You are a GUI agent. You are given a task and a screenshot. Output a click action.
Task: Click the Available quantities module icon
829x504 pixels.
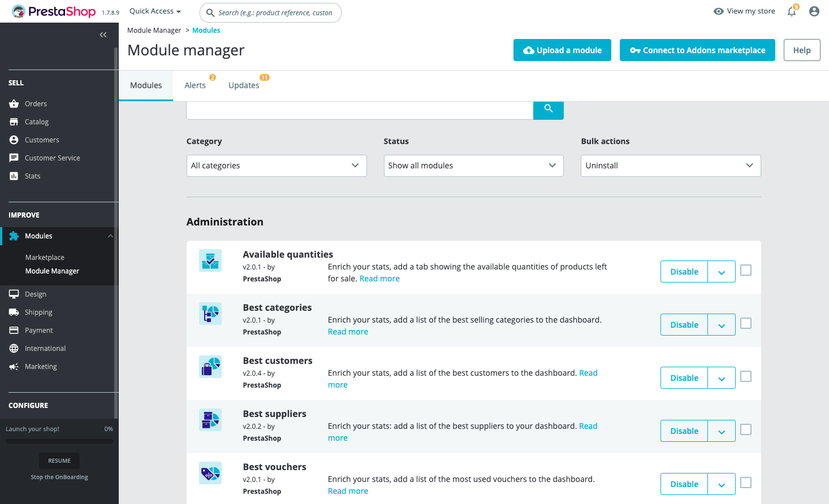[210, 260]
